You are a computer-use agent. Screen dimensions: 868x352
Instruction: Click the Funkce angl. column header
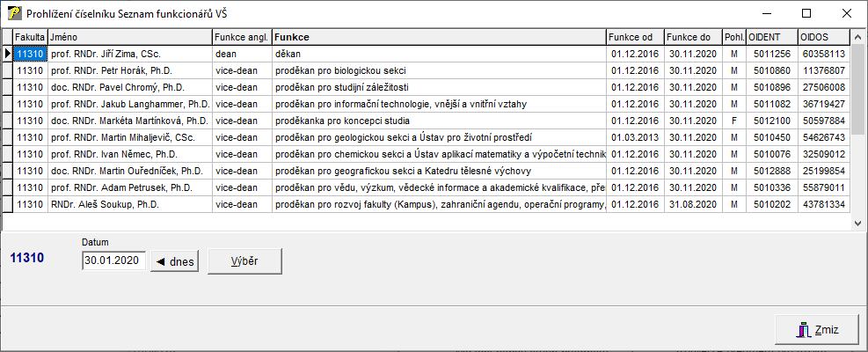(242, 37)
